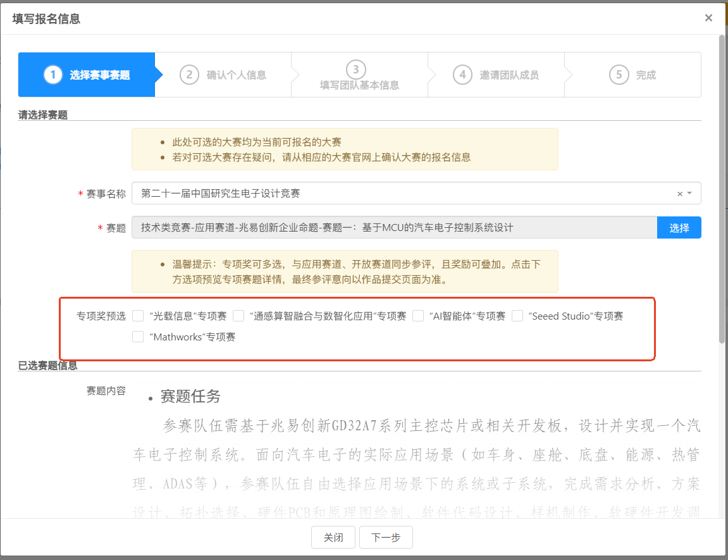Enable the "通感算智融合与数智化应用" special award checkbox

click(x=238, y=316)
